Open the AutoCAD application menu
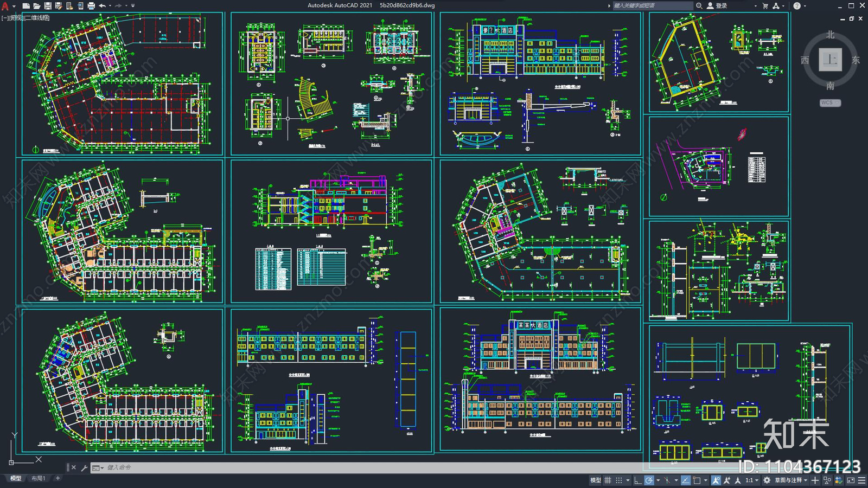This screenshot has width=868, height=488. point(5,6)
